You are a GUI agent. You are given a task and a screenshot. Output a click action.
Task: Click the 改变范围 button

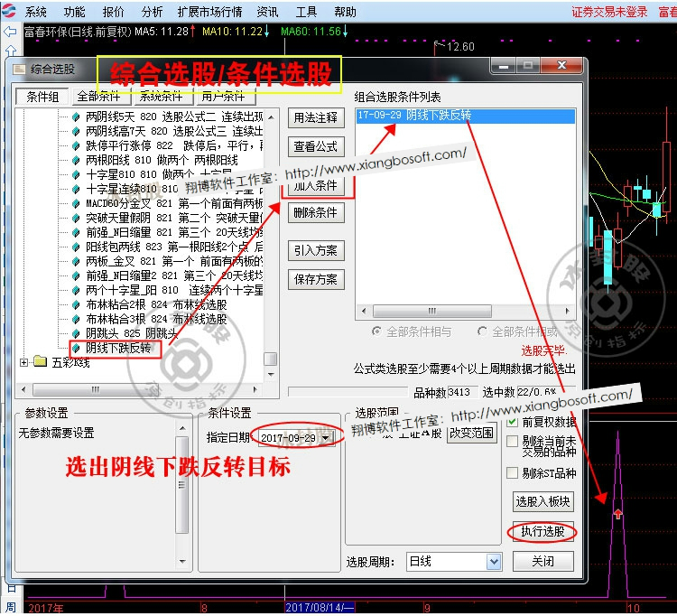[x=472, y=433]
